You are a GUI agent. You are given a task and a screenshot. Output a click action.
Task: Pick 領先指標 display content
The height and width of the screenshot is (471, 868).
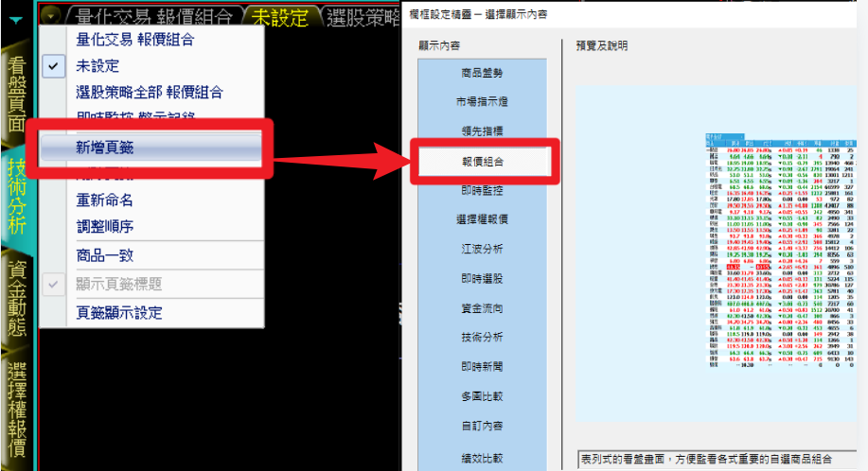pyautogui.click(x=482, y=131)
